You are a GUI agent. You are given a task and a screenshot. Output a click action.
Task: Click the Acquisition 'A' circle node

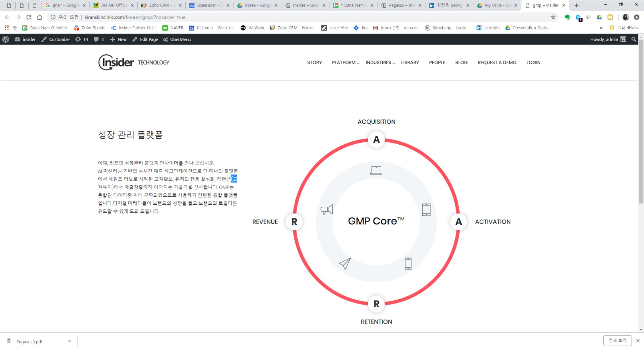[x=376, y=139]
